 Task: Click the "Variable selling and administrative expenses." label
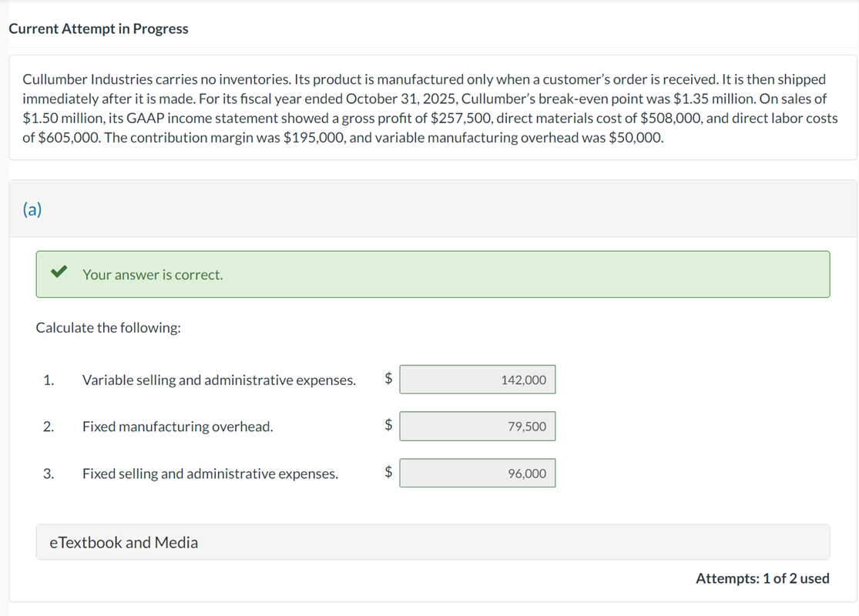(219, 380)
